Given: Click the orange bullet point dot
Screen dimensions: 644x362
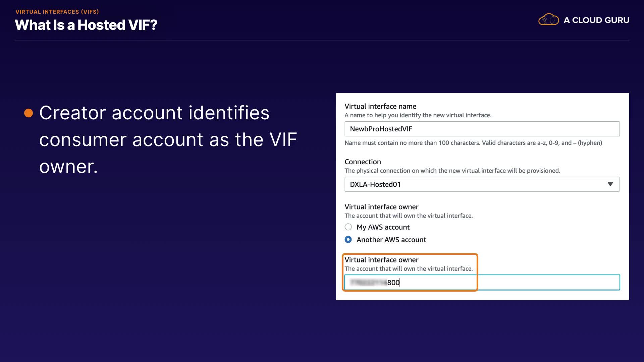Looking at the screenshot, I should click(29, 113).
